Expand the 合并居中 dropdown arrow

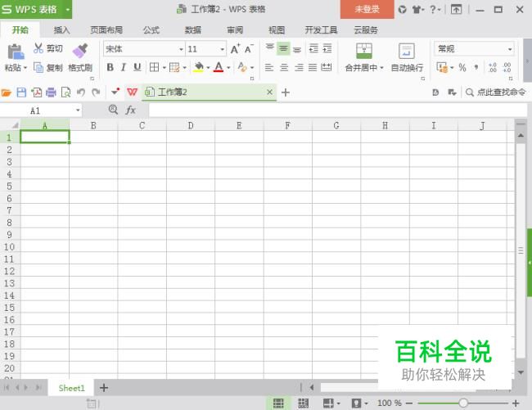(x=381, y=68)
